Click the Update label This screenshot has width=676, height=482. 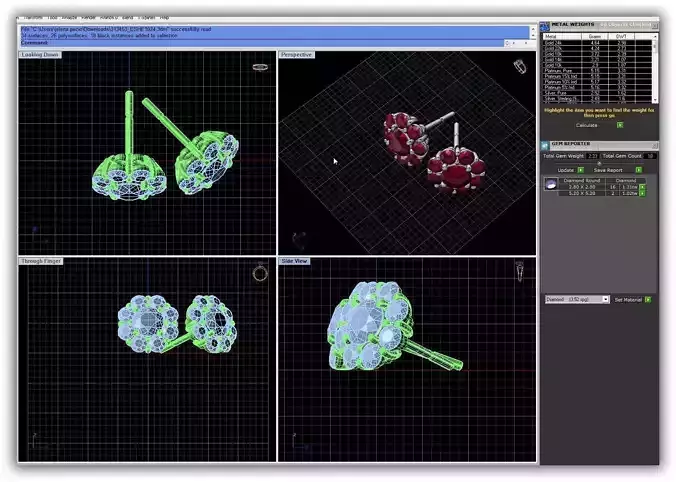pyautogui.click(x=566, y=170)
